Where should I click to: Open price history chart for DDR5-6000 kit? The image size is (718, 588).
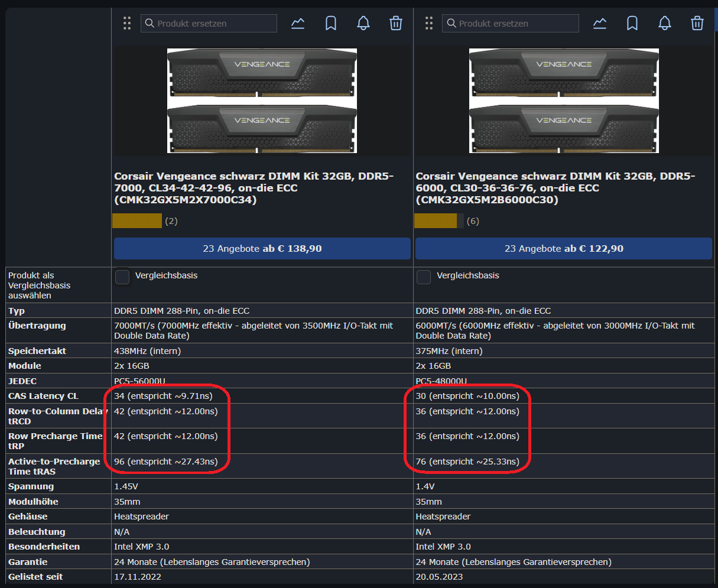pyautogui.click(x=600, y=24)
